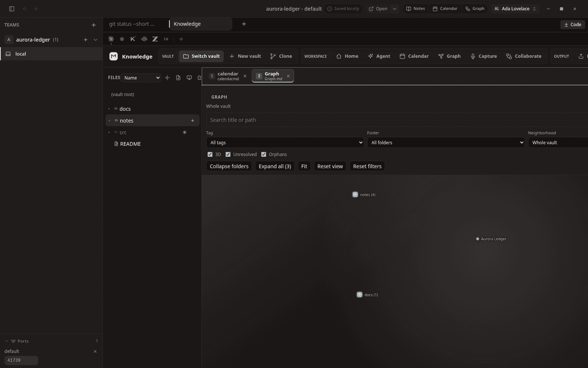Image resolution: width=588 pixels, height=368 pixels.
Task: Close the calendar.md tab
Action: coord(245,76)
